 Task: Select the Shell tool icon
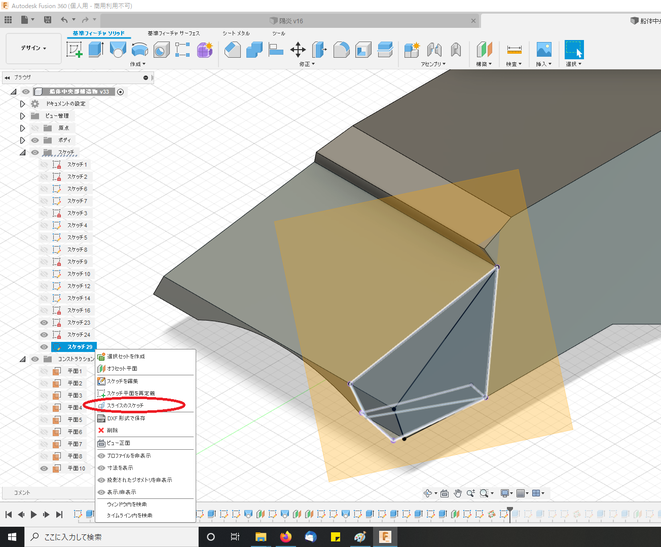363,50
